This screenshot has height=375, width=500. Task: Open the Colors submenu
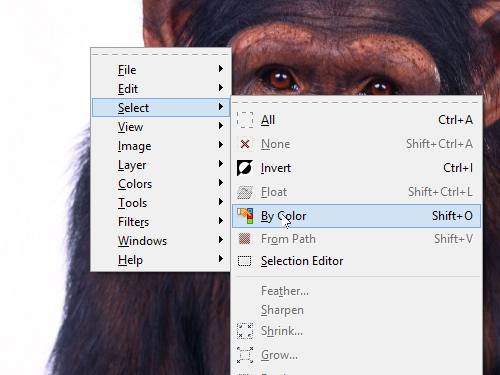[160, 184]
